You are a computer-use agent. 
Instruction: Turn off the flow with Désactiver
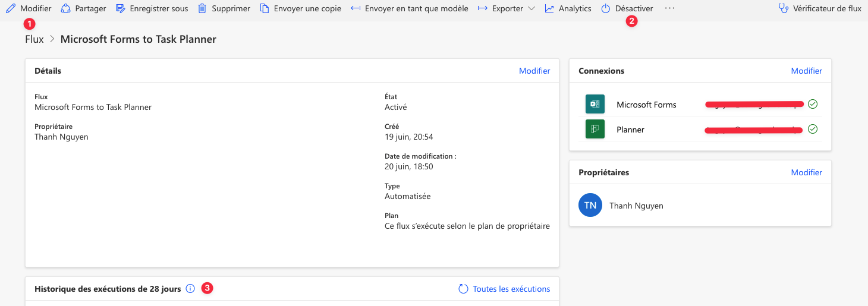point(627,9)
